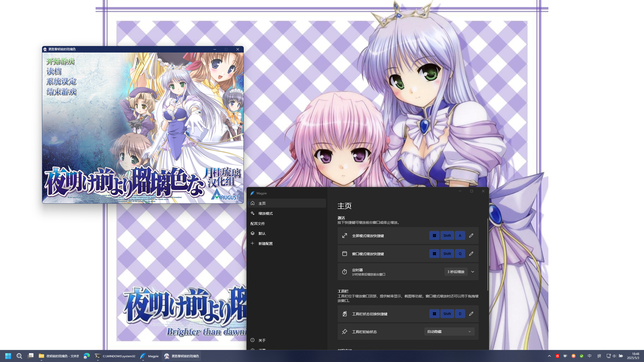Screen dimensions: 644x362
Task: Open the 缩放模式 scaling modes page
Action: tap(265, 213)
